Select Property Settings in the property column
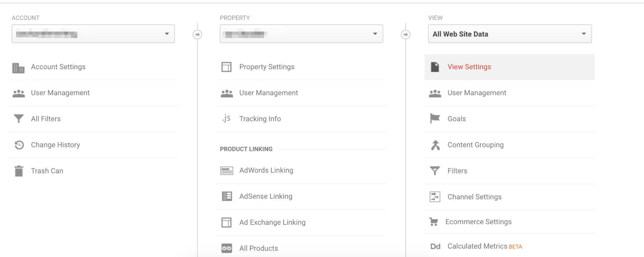 (x=267, y=67)
